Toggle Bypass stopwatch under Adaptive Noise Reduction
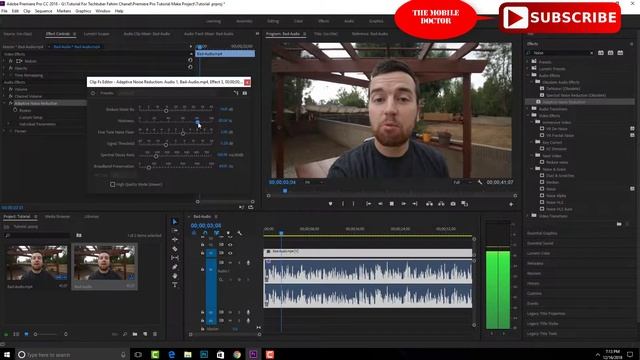This screenshot has width=640, height=360. [x=15, y=110]
